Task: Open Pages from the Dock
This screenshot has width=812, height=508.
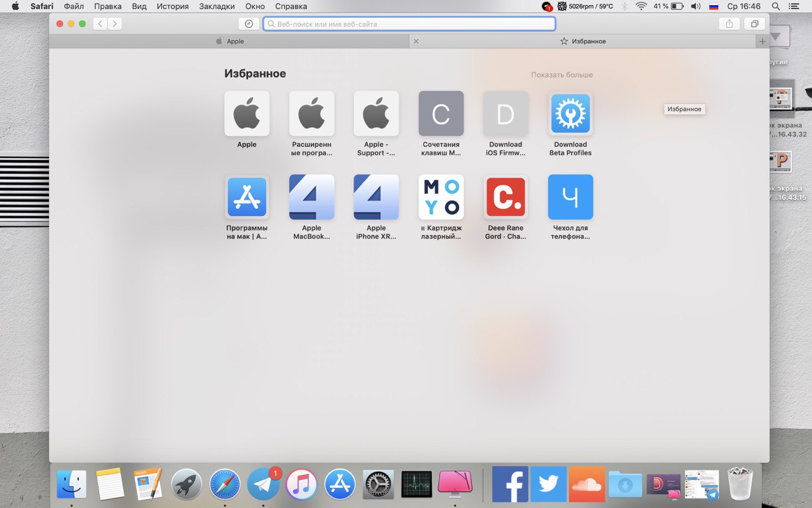Action: coord(148,485)
